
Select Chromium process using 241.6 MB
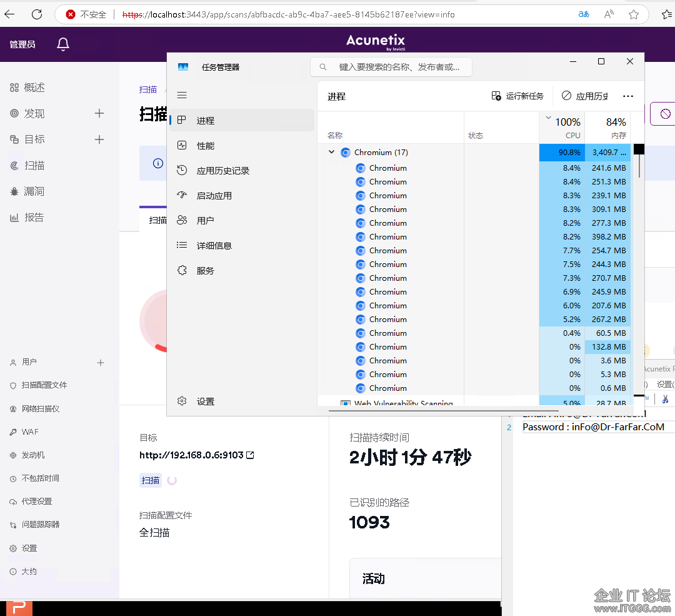474,168
